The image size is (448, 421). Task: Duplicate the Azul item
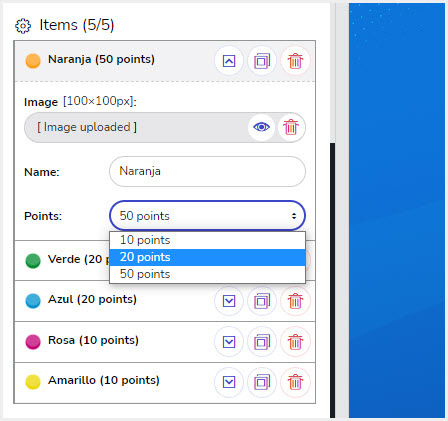click(x=262, y=301)
